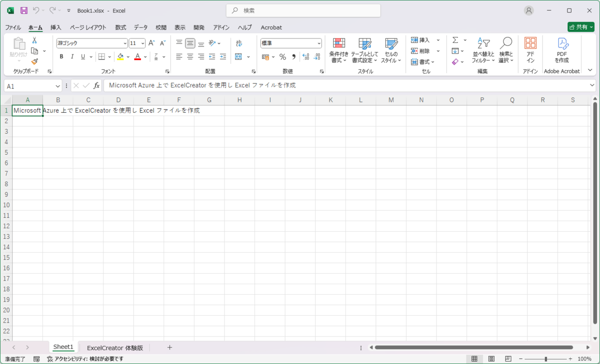Screen dimensions: 600x364
Task: Click the wrap text icon
Action: coord(239,43)
